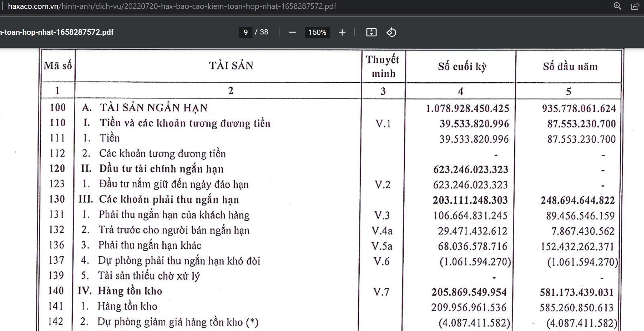Click the value 248.694.644.822
644x331 pixels.
578,200
